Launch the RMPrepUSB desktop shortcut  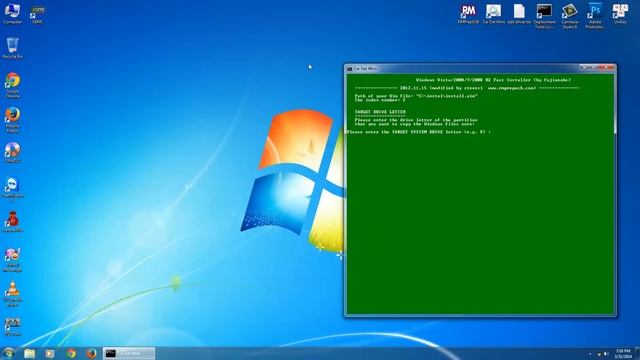click(468, 14)
